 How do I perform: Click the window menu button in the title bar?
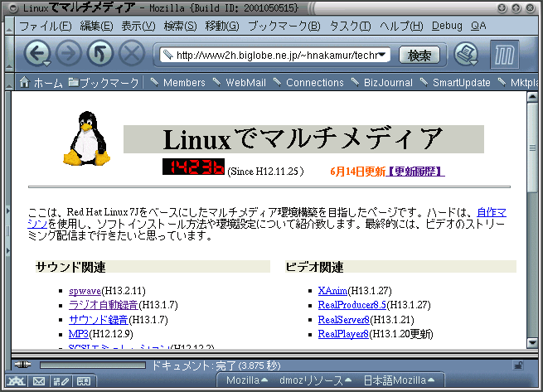click(12, 8)
